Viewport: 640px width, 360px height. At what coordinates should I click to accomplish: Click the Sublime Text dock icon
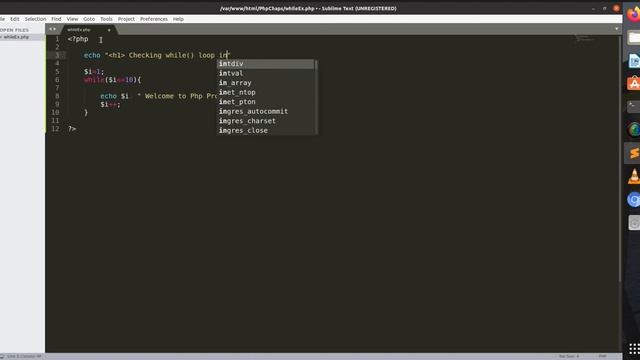coord(633,153)
